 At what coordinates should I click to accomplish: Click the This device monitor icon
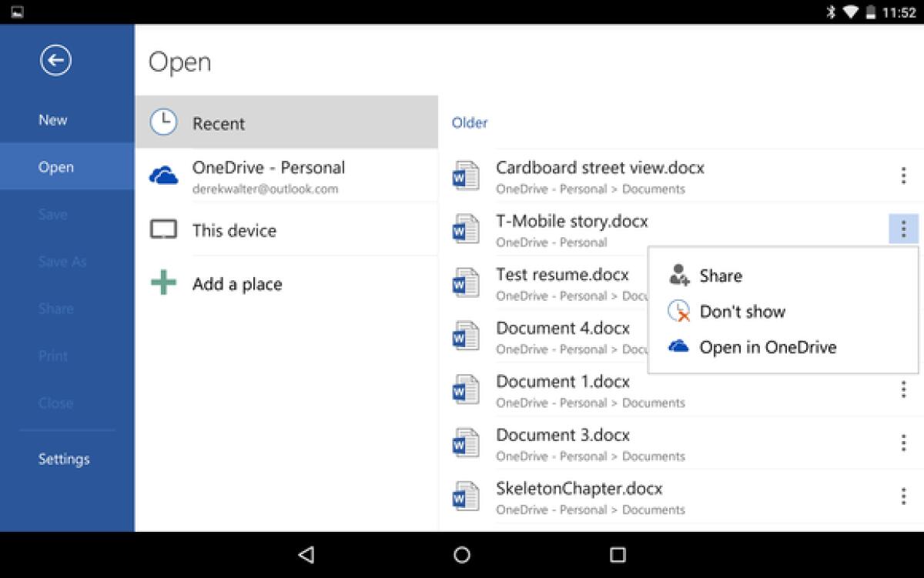[163, 229]
